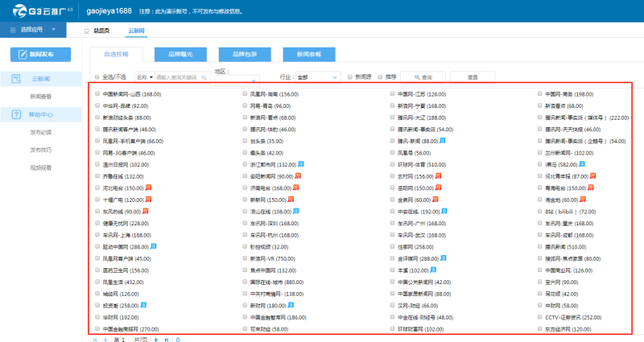Click 国际在线-城市 (880.00) entry
644x342 pixels.
click(x=277, y=282)
